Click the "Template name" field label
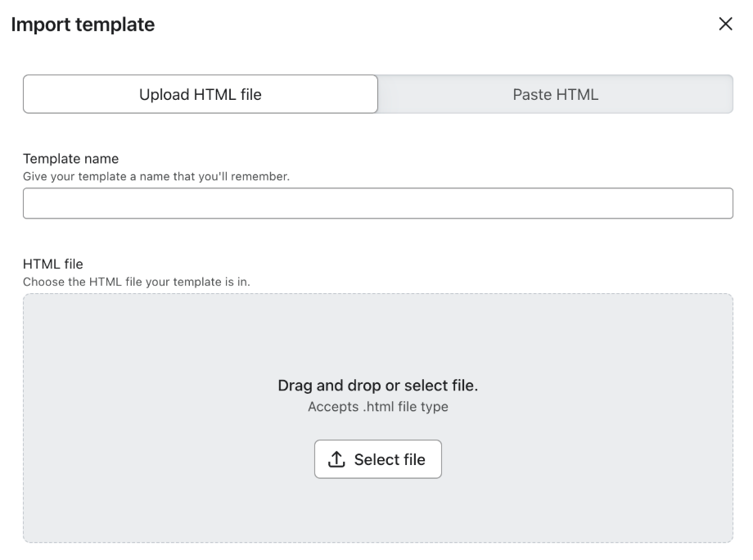753x560 pixels. pos(70,159)
